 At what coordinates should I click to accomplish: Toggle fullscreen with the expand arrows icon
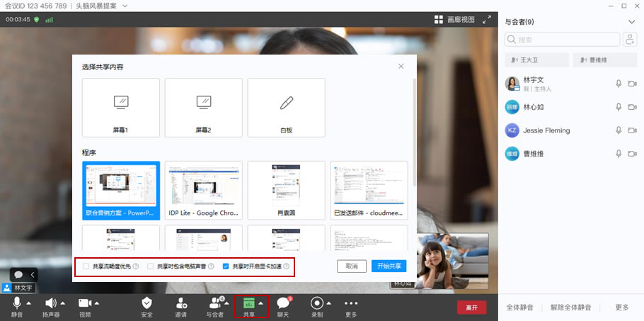pos(486,20)
